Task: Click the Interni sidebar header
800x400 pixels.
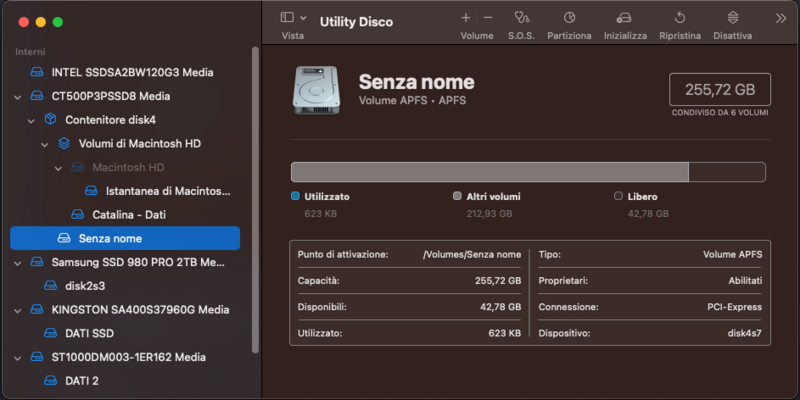Action: point(30,52)
